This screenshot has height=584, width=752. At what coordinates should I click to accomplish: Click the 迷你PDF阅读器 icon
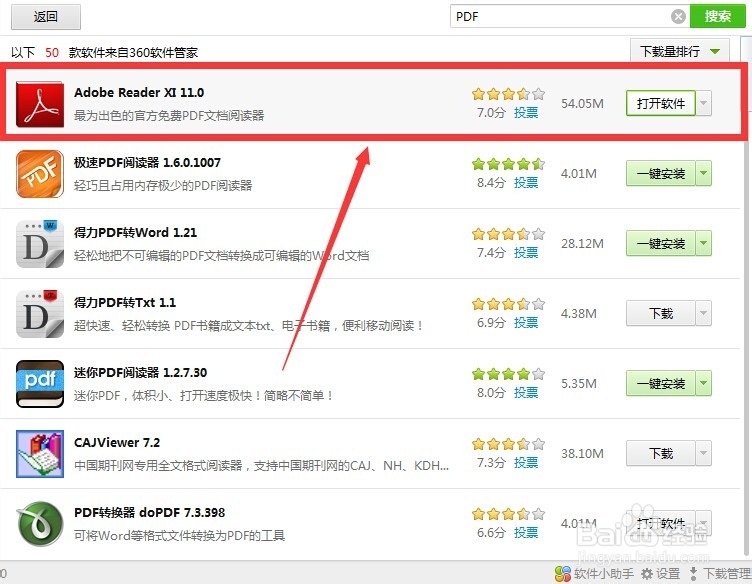click(40, 384)
